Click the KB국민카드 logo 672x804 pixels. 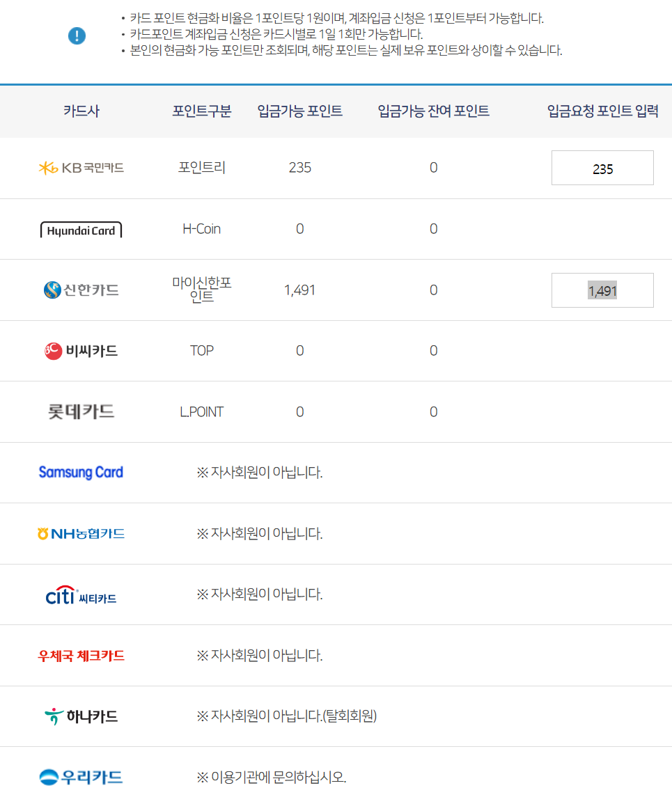tap(80, 168)
